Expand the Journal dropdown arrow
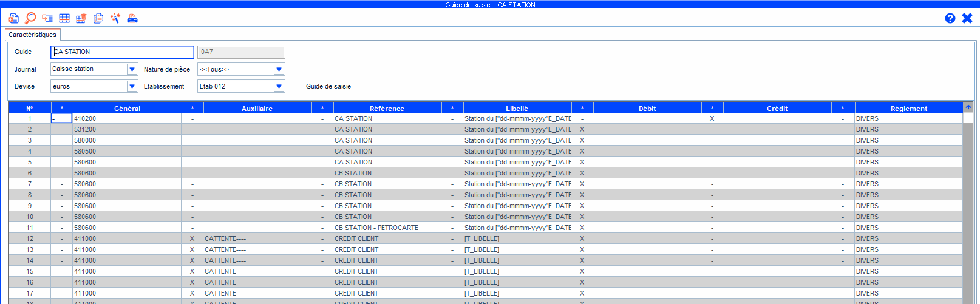980x304 pixels. (132, 69)
